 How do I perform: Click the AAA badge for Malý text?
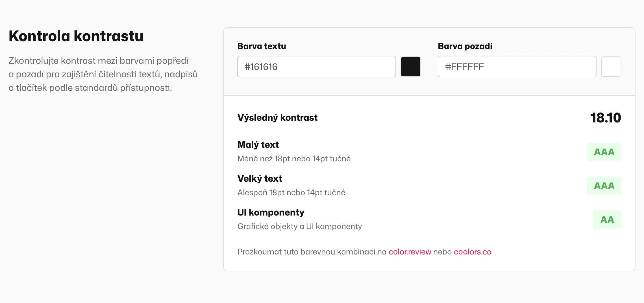604,152
